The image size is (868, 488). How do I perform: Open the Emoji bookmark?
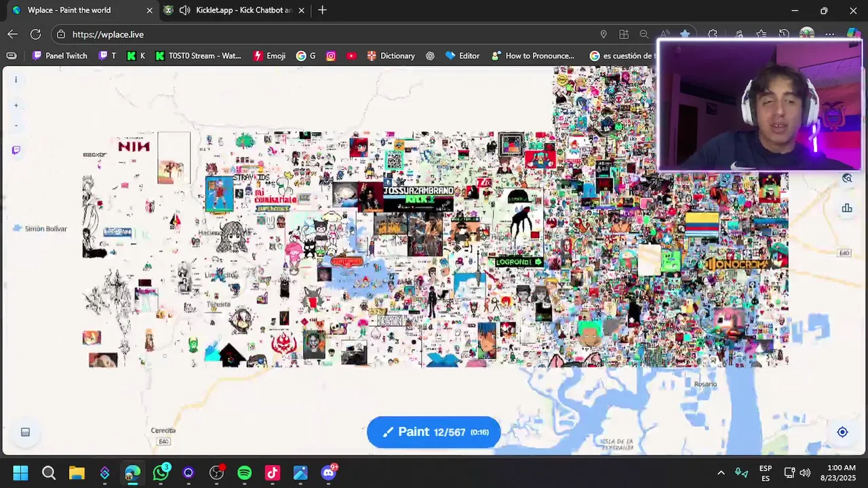[x=269, y=56]
